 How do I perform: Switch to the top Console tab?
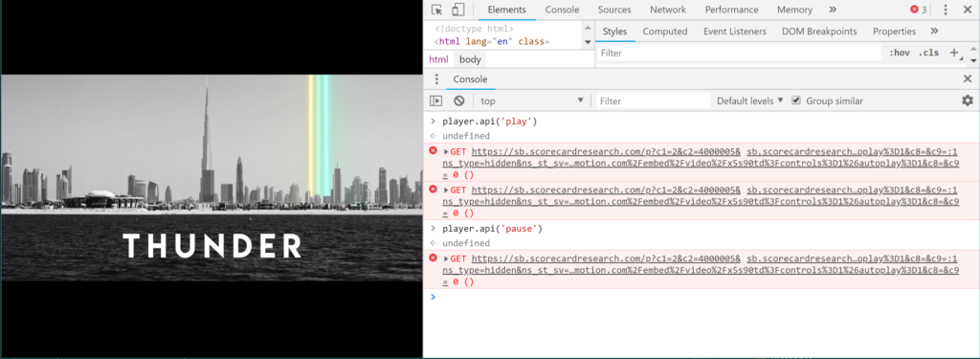coord(562,10)
